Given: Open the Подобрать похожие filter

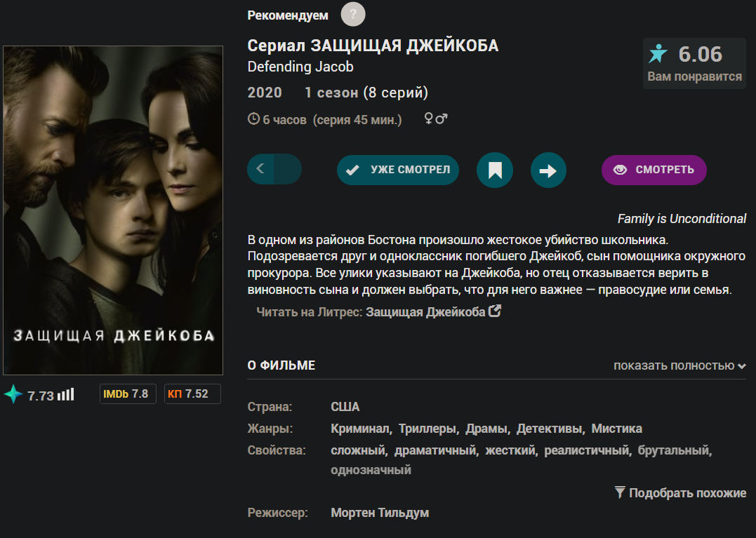Looking at the screenshot, I should tap(680, 492).
